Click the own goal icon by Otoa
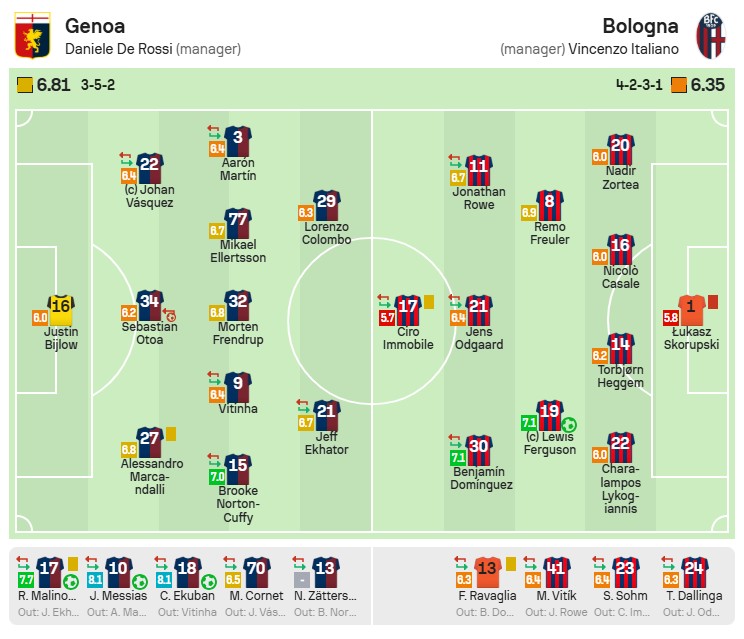The width and height of the screenshot is (744, 639). point(169,314)
